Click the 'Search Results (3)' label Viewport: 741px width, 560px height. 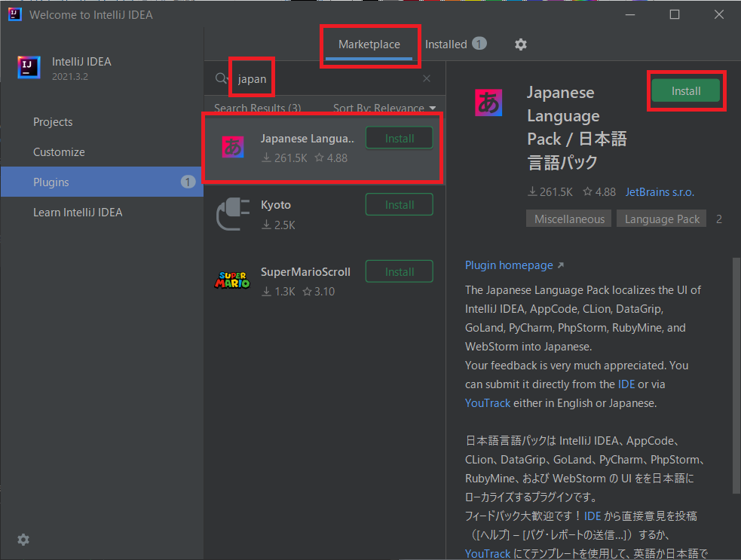[x=257, y=109]
